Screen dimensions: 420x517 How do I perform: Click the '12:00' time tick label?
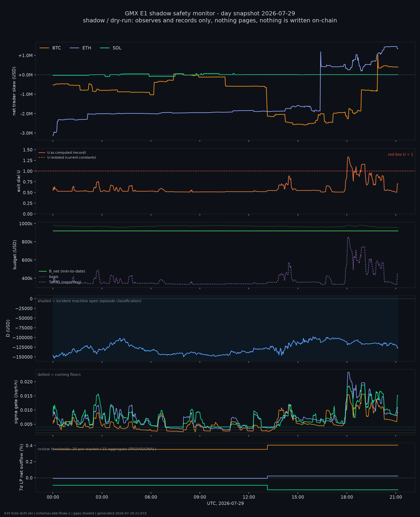coord(249,497)
